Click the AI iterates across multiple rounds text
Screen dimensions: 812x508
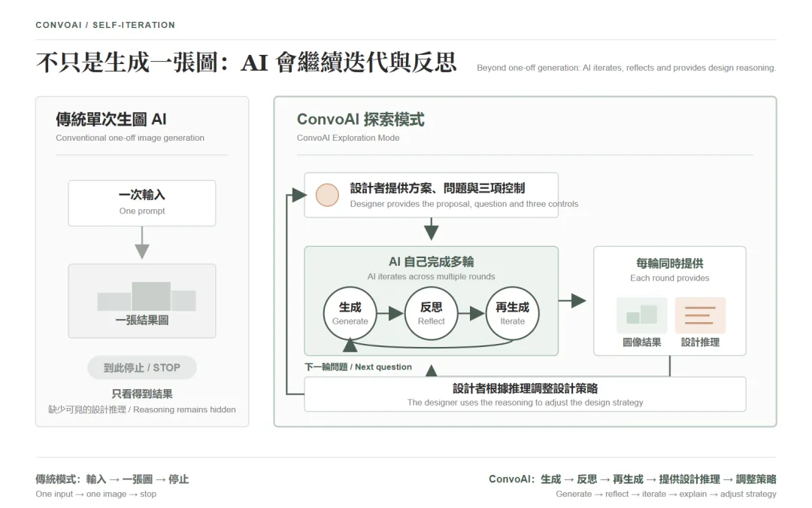(432, 277)
